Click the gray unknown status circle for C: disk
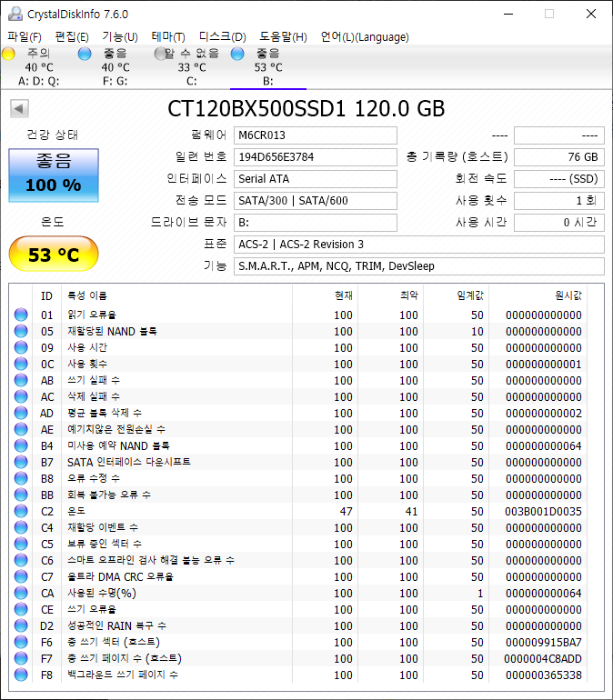Image resolution: width=613 pixels, height=700 pixels. point(160,54)
